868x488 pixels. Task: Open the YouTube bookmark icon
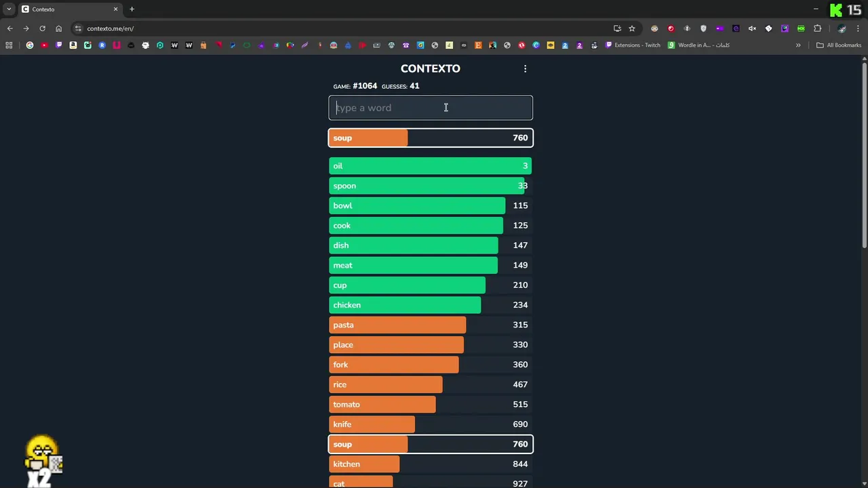click(44, 45)
